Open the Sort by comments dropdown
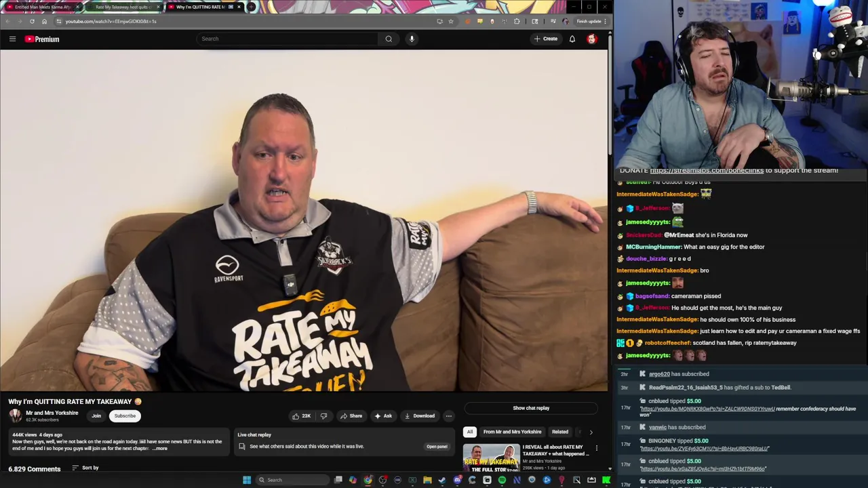The width and height of the screenshot is (868, 488). coord(85,468)
